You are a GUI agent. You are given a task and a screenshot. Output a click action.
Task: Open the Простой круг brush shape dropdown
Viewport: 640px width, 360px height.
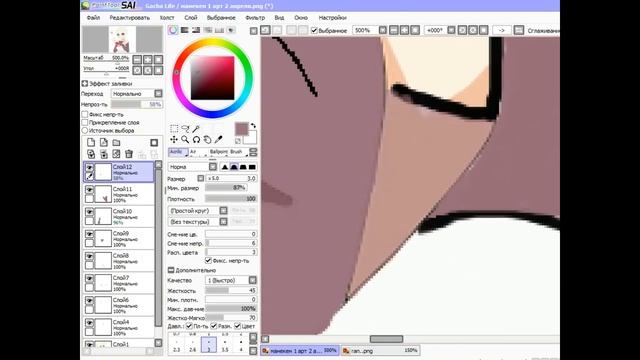tap(223, 211)
